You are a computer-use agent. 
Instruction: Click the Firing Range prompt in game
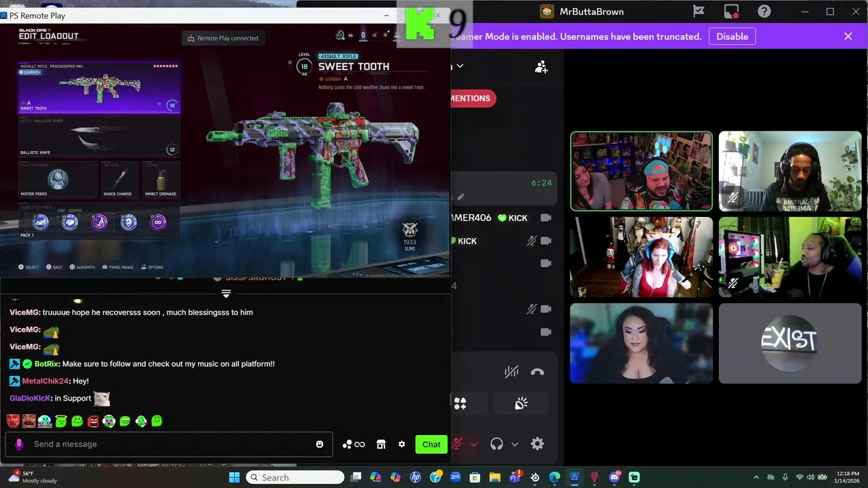[117, 267]
